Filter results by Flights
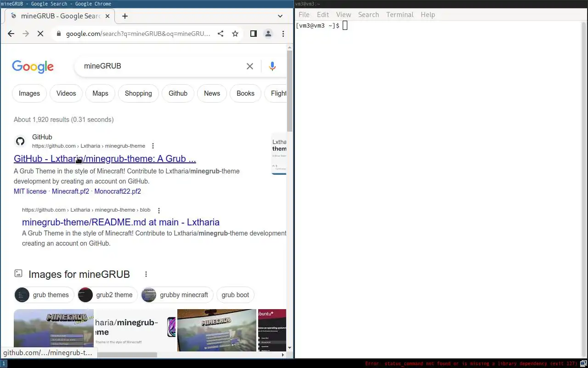The height and width of the screenshot is (368, 588). 276,93
